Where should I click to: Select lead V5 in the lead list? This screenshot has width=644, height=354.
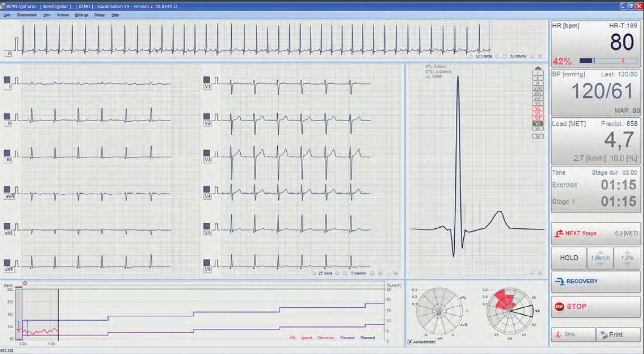(x=537, y=123)
